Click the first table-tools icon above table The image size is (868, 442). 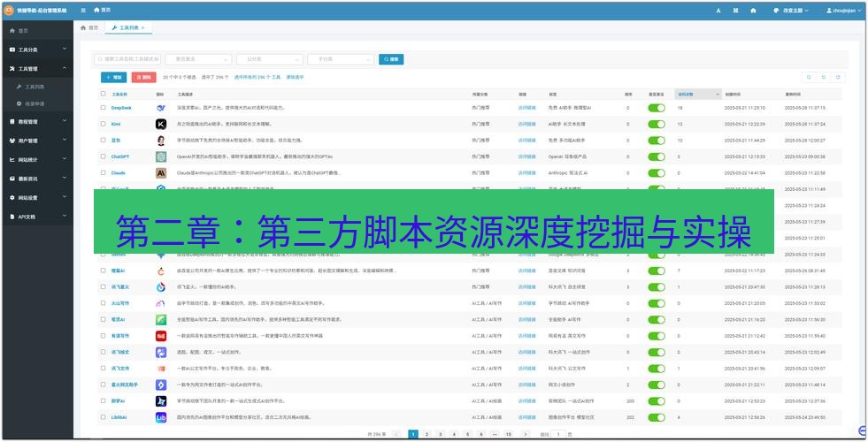coord(809,78)
